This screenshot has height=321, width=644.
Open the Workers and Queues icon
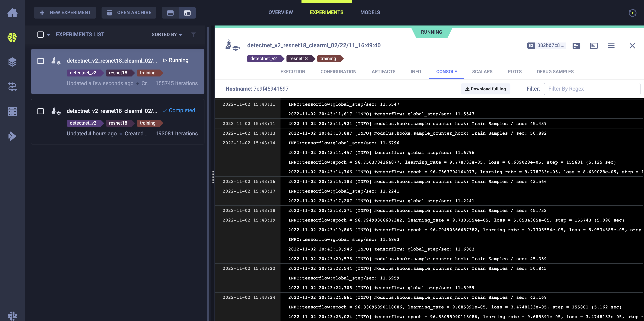tap(12, 111)
